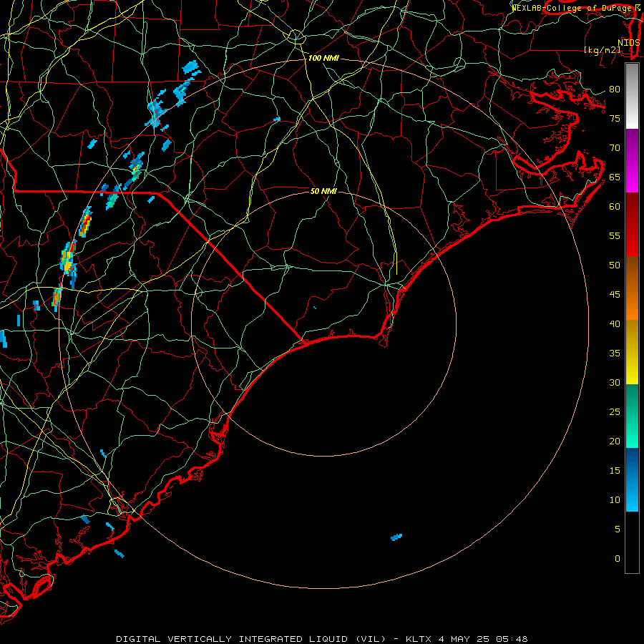
Task: Click the NIDS label above the color scale
Action: pos(629,43)
